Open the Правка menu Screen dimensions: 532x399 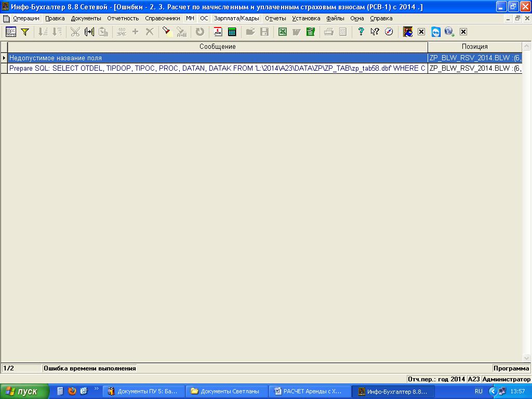[x=55, y=18]
